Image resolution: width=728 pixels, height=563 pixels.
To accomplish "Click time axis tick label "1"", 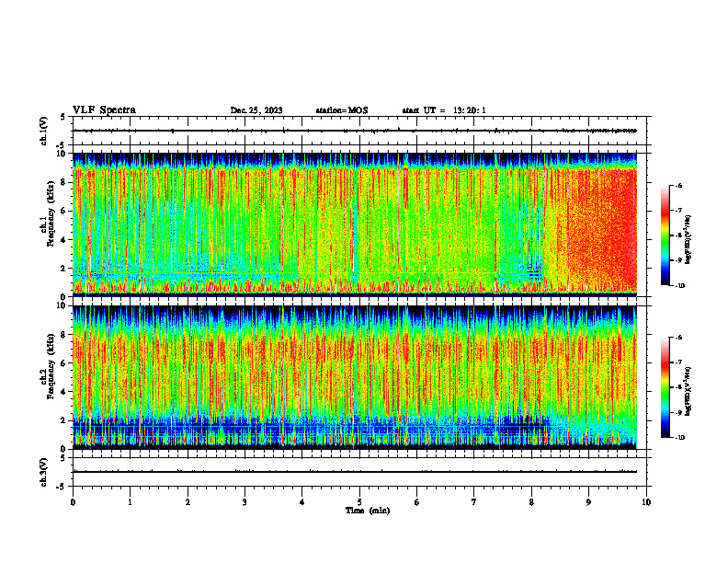I will point(130,502).
